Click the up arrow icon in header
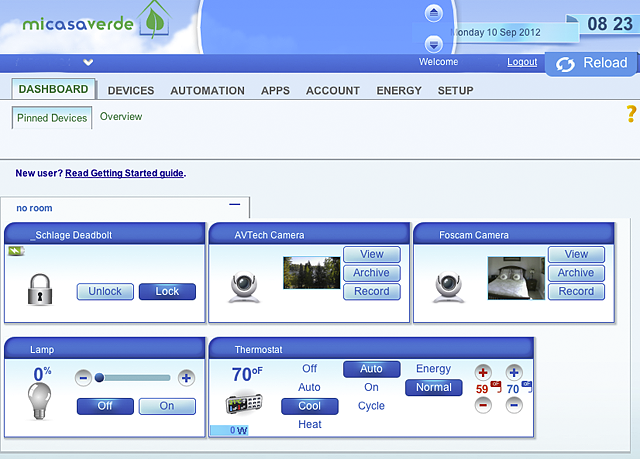The width and height of the screenshot is (640, 459). [433, 13]
